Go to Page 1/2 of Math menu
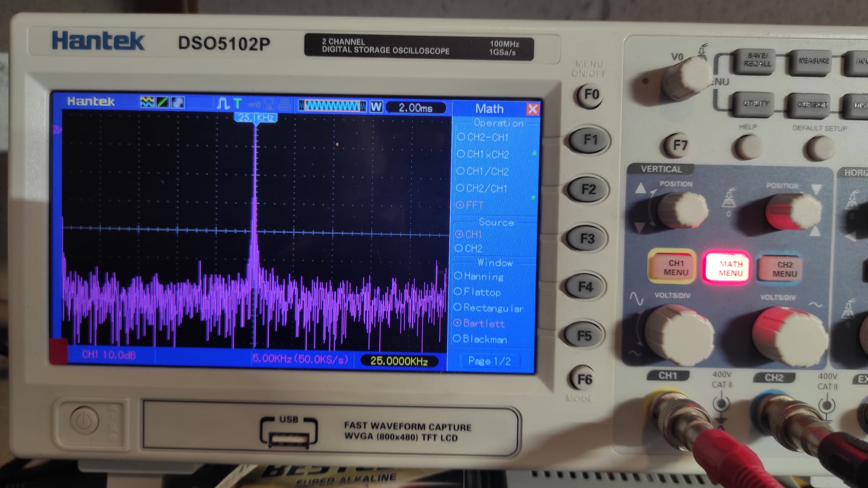 [490, 361]
